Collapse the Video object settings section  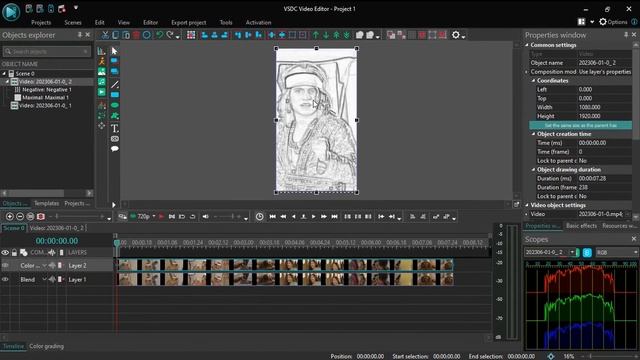tap(527, 205)
